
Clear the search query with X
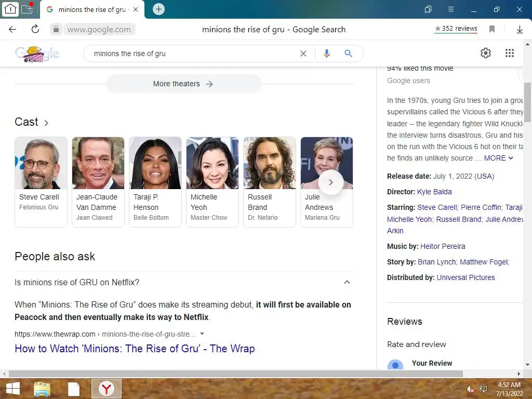point(303,54)
